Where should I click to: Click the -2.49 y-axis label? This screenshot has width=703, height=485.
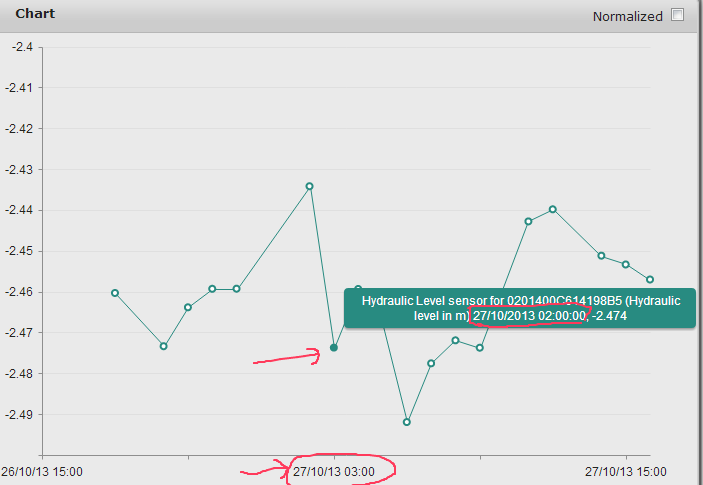(19, 414)
